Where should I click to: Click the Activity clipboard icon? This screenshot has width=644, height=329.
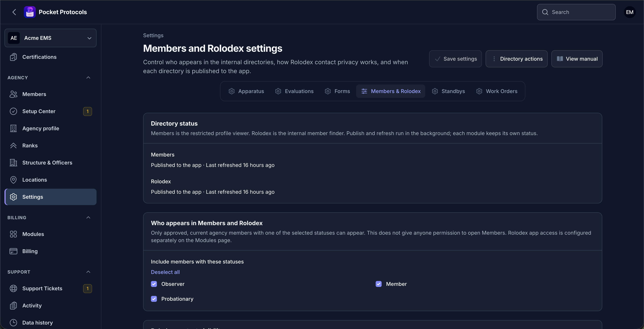pyautogui.click(x=13, y=306)
